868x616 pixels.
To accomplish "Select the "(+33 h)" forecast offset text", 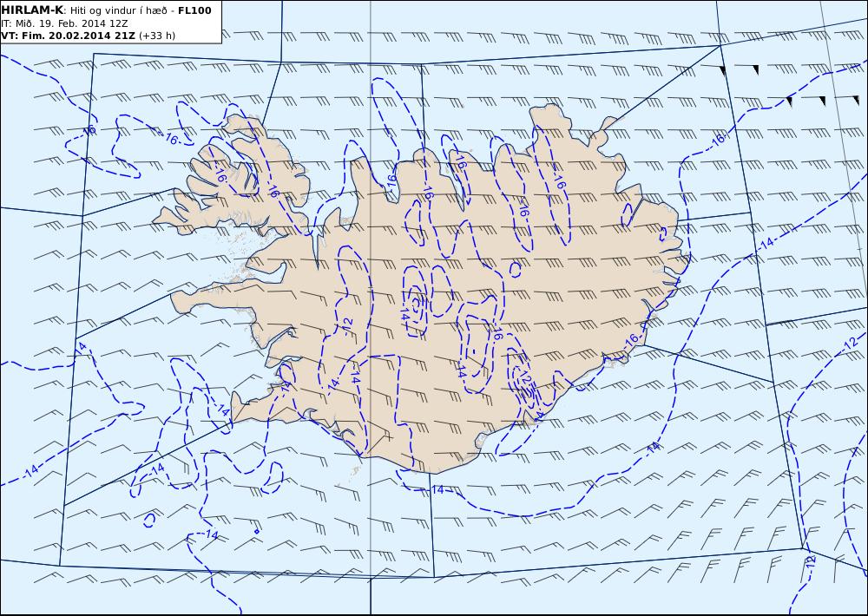I will tap(156, 36).
